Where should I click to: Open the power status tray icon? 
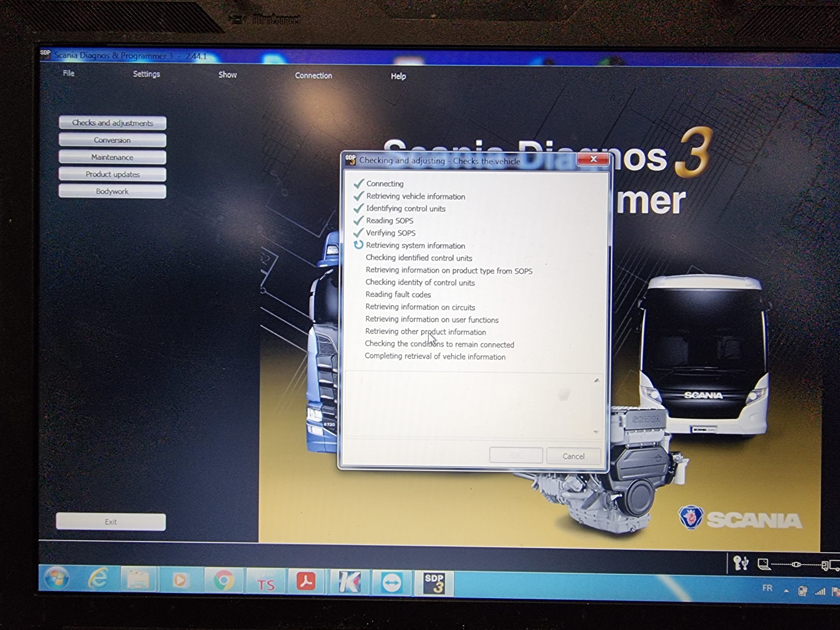[802, 591]
